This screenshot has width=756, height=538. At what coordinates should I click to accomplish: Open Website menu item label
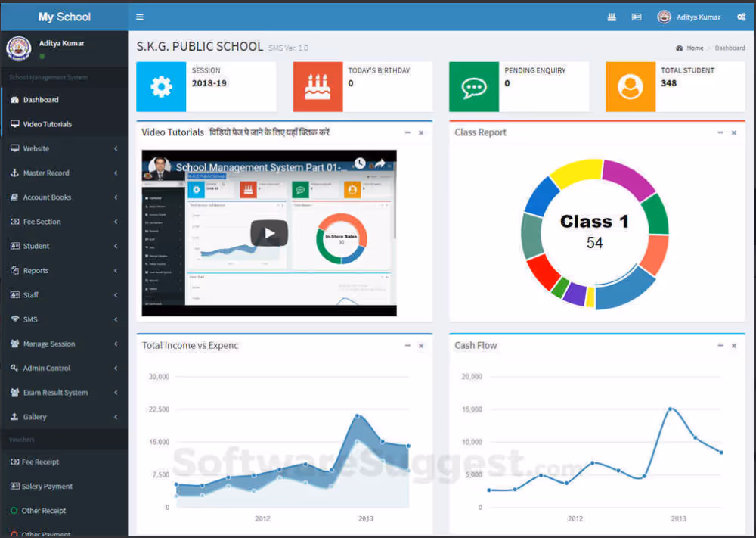(36, 148)
